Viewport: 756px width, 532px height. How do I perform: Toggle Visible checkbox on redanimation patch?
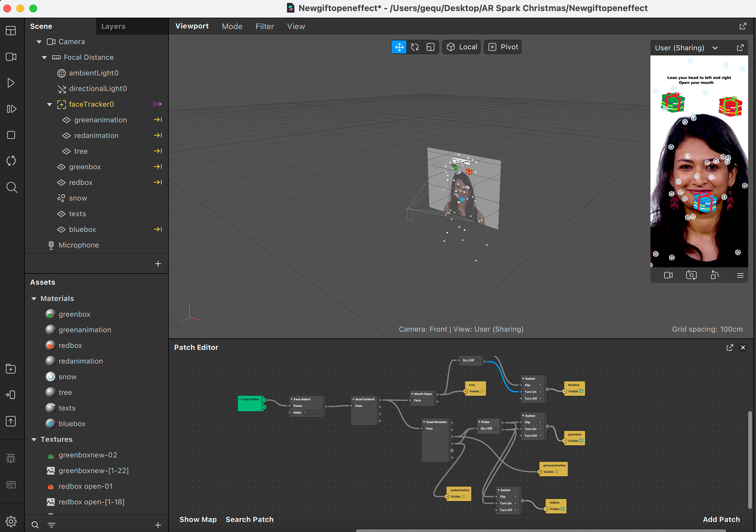point(463,497)
